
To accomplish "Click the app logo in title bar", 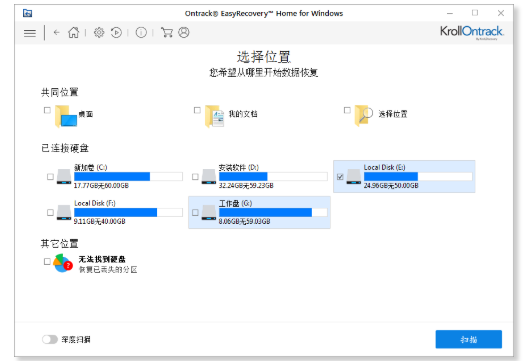I will tap(27, 13).
